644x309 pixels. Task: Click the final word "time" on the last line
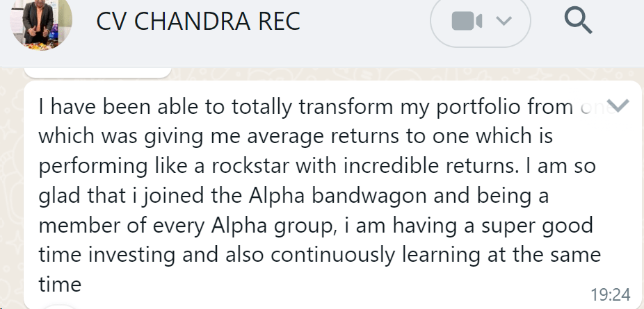tap(61, 285)
